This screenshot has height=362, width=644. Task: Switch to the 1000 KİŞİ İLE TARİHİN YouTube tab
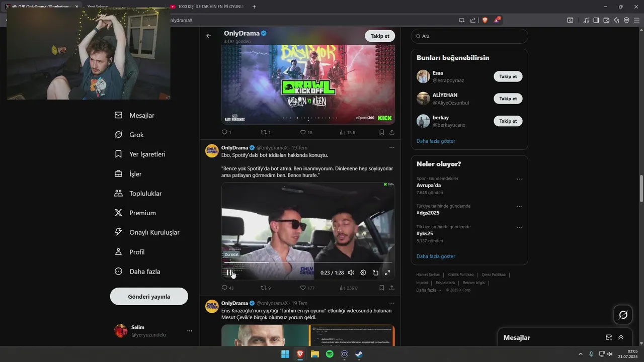207,7
